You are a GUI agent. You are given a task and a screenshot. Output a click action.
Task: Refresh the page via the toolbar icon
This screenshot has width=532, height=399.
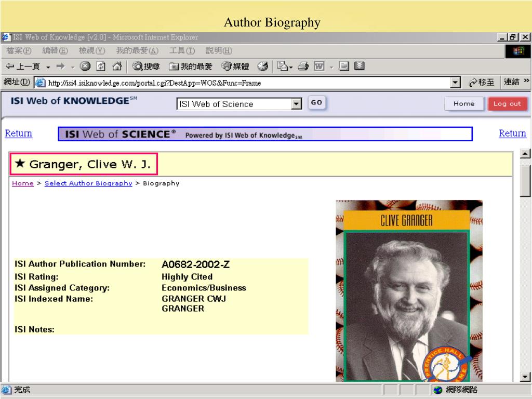pyautogui.click(x=101, y=66)
